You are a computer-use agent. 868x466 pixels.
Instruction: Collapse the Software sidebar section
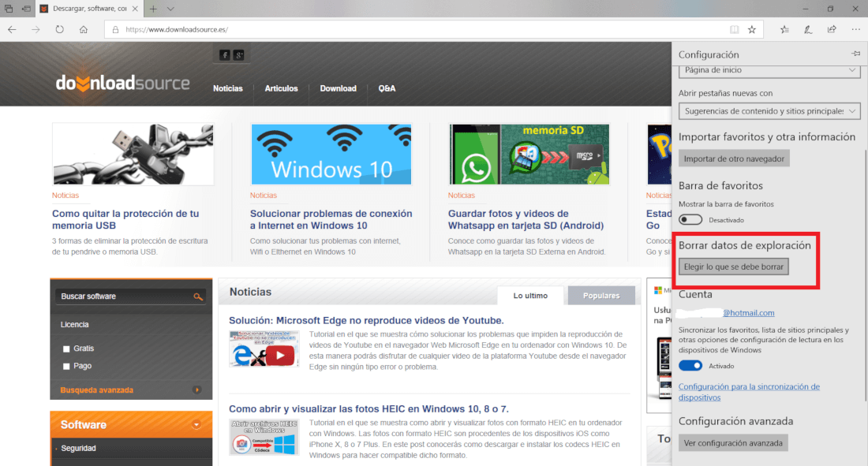196,425
